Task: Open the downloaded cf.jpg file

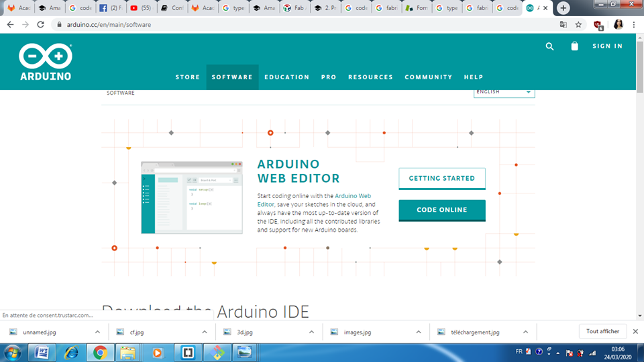Action: pyautogui.click(x=137, y=332)
